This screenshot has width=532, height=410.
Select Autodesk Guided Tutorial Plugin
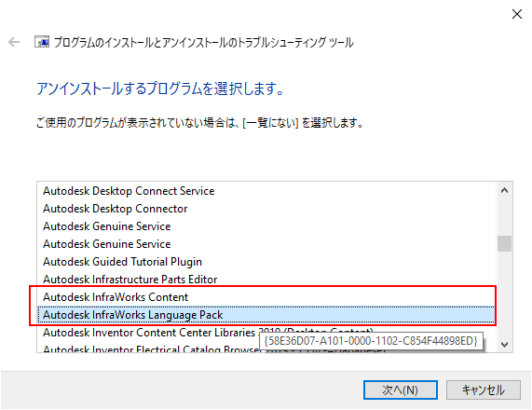pos(266,262)
